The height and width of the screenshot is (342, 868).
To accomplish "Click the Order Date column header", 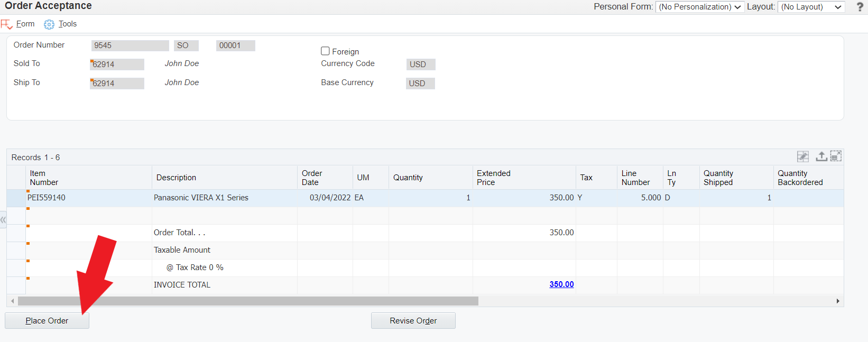I will point(325,178).
